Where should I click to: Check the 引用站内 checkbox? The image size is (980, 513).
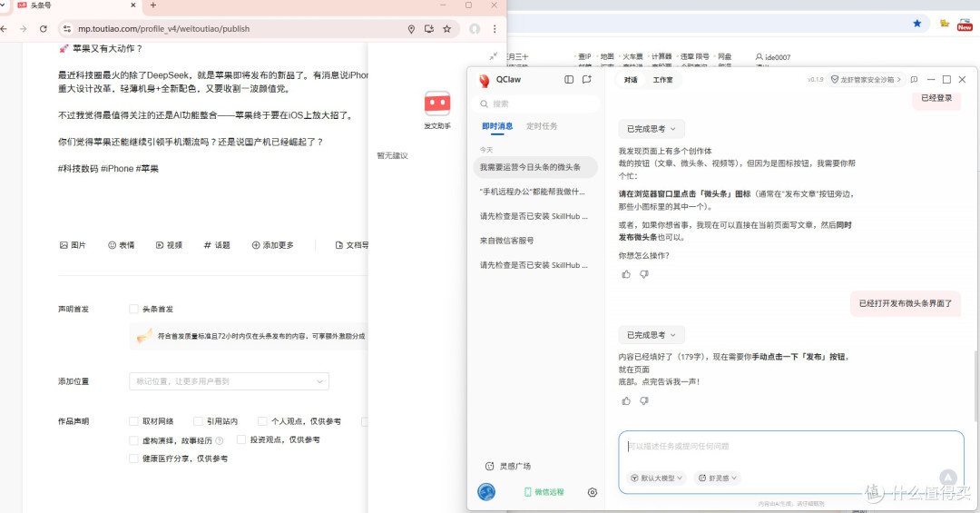coord(198,421)
